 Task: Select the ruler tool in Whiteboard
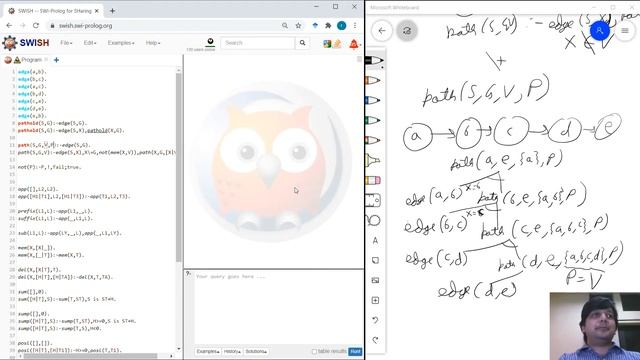pos(373,200)
